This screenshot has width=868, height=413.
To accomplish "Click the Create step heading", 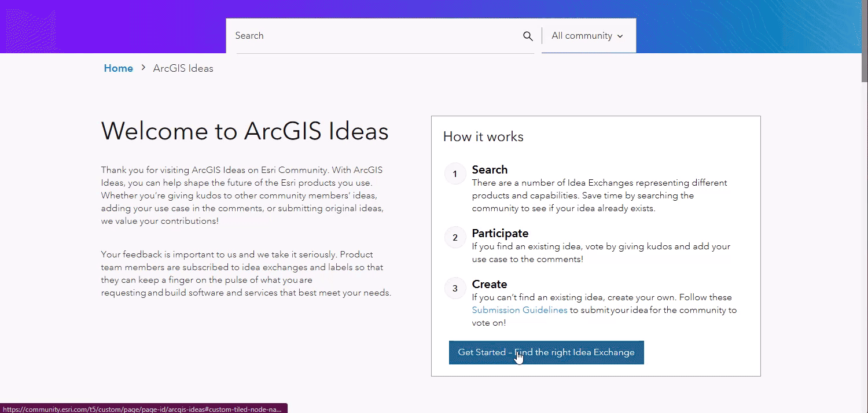I will (489, 284).
